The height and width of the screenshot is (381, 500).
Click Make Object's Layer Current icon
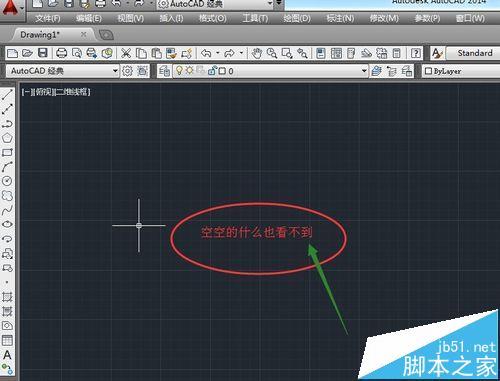pos(377,71)
